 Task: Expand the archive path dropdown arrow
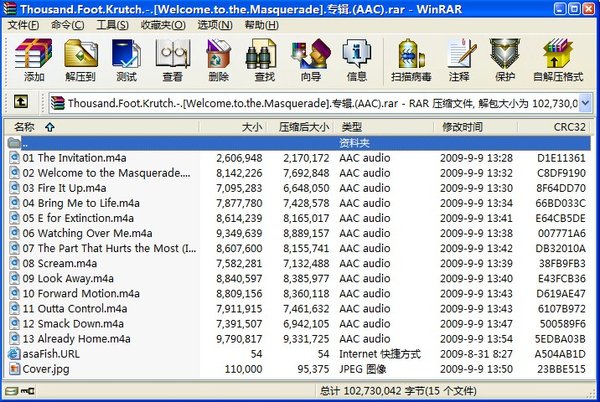[585, 103]
